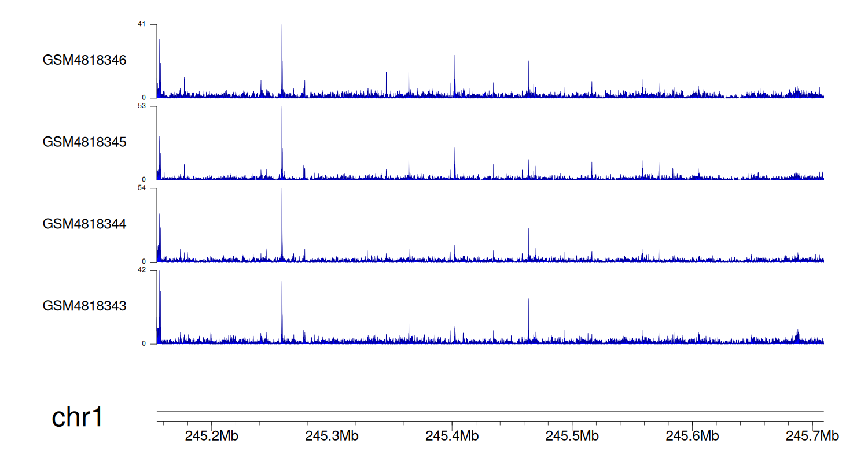Click the chr1 chromosome label

(77, 417)
